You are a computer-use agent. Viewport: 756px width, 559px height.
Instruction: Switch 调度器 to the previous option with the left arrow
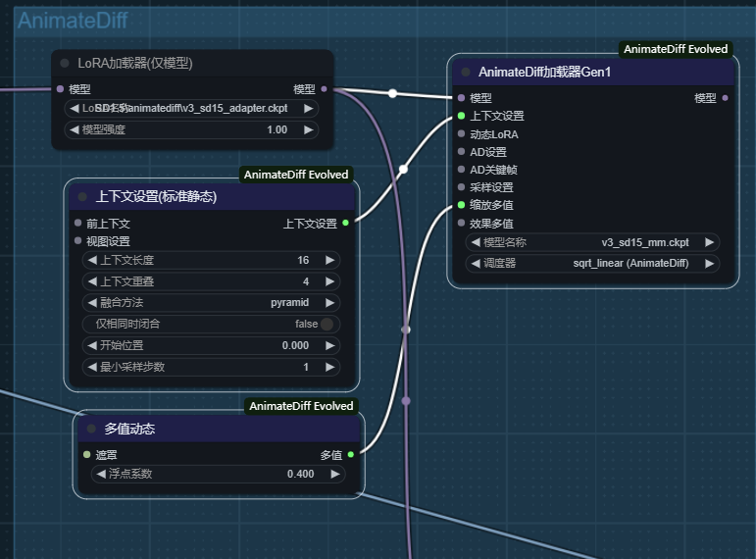click(x=476, y=264)
